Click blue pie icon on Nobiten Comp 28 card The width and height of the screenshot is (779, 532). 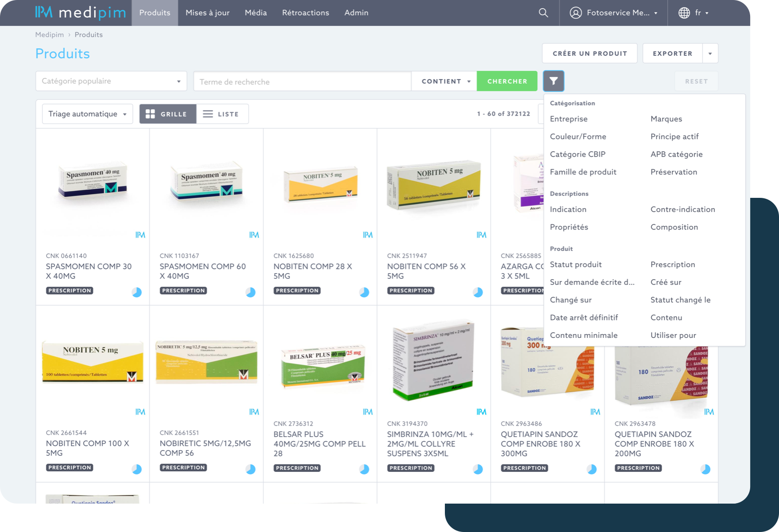tap(364, 292)
